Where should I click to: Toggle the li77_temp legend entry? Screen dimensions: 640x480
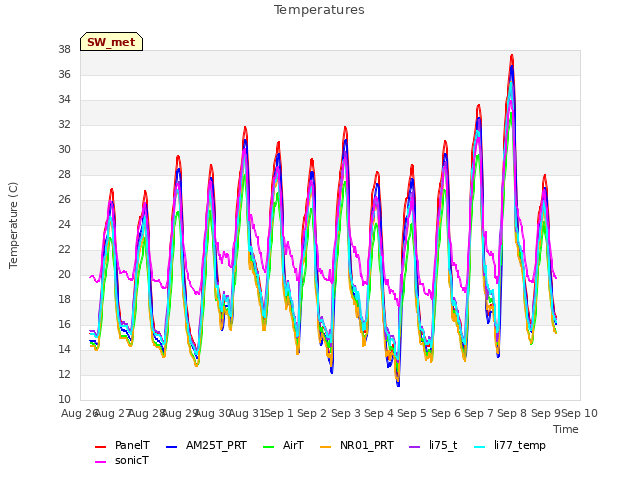coord(510,445)
